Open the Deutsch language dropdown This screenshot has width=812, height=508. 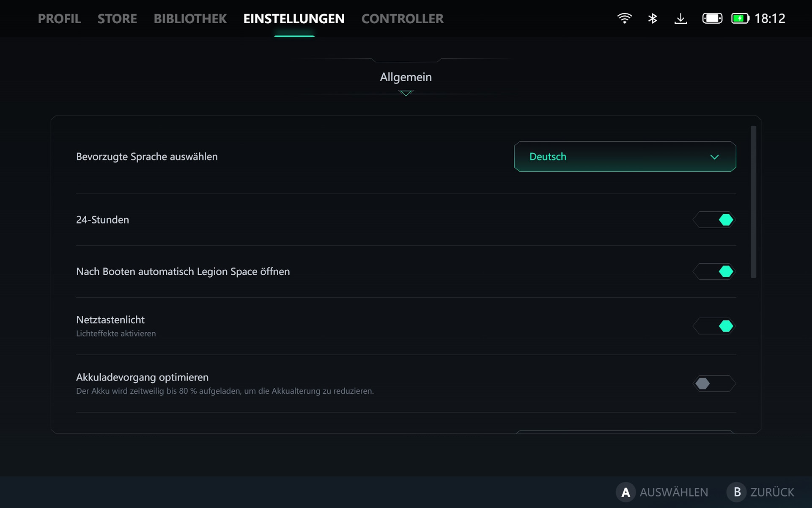pos(624,157)
